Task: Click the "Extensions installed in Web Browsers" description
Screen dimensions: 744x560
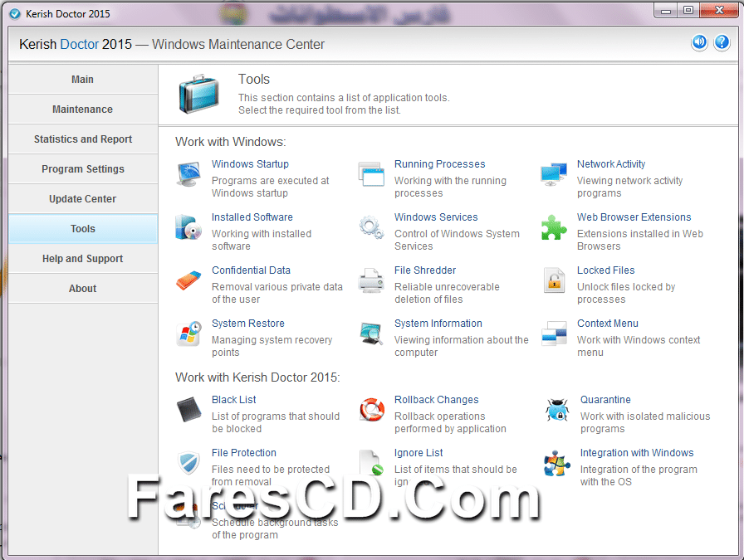Action: [640, 240]
